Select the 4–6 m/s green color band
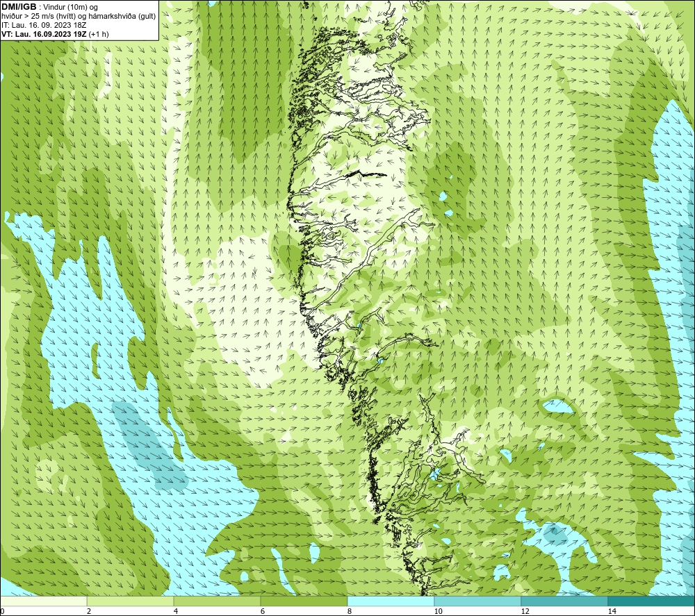This screenshot has height=616, width=695. [x=217, y=601]
